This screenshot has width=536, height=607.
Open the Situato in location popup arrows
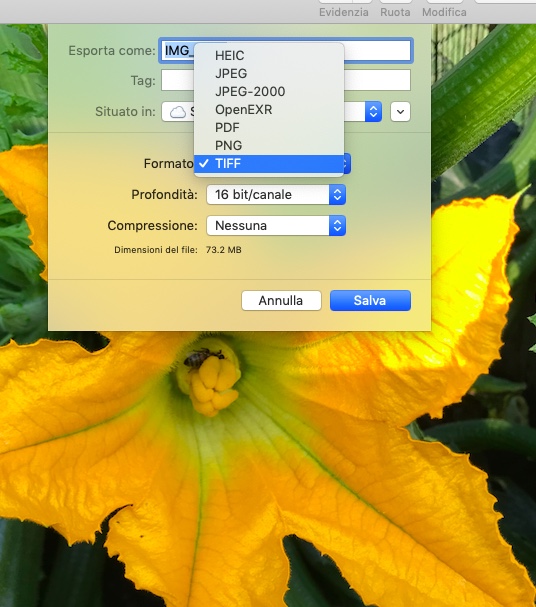click(x=373, y=112)
